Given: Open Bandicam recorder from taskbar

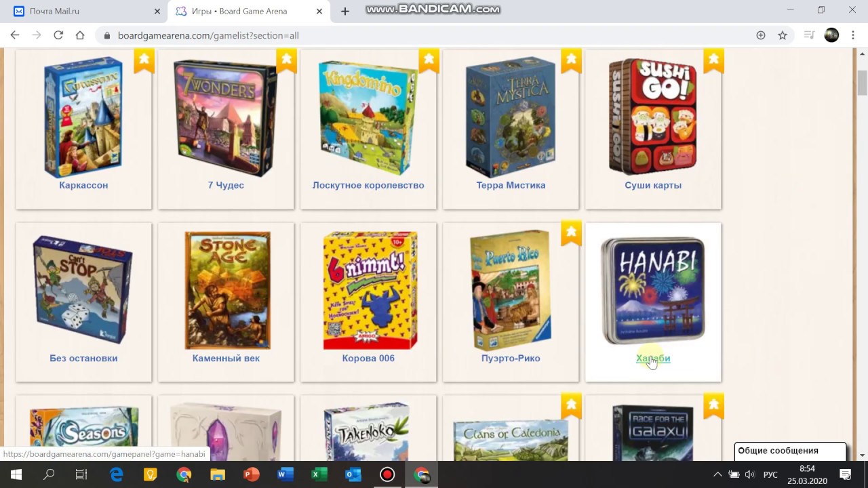Looking at the screenshot, I should pos(387,474).
